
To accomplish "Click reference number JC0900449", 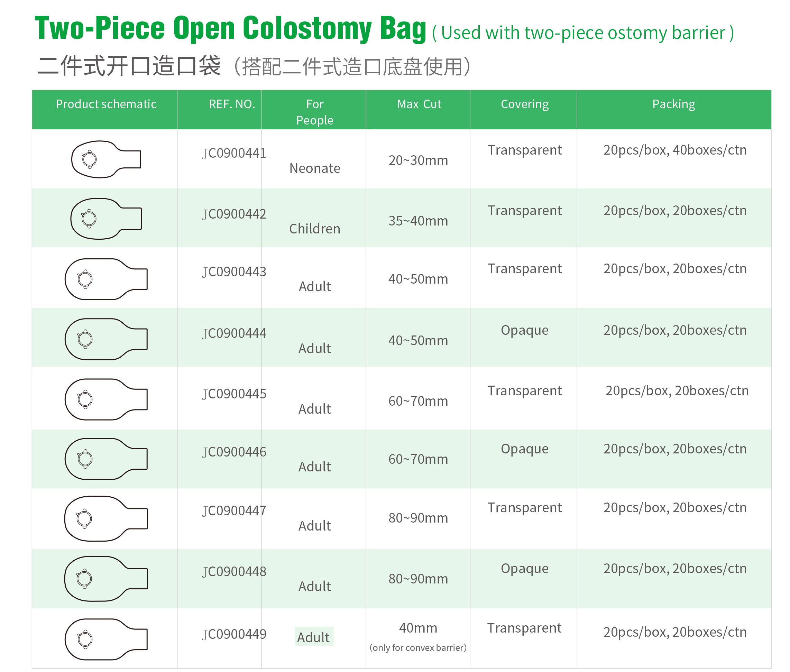I will click(234, 634).
